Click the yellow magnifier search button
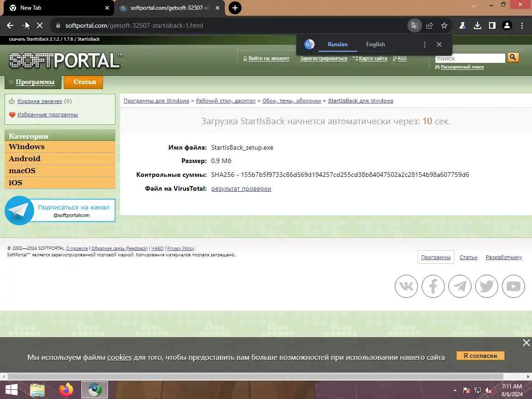This screenshot has width=532, height=399. (513, 57)
